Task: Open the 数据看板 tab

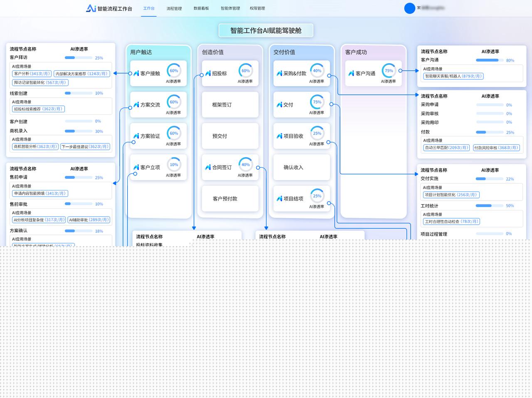Action: pos(201,8)
